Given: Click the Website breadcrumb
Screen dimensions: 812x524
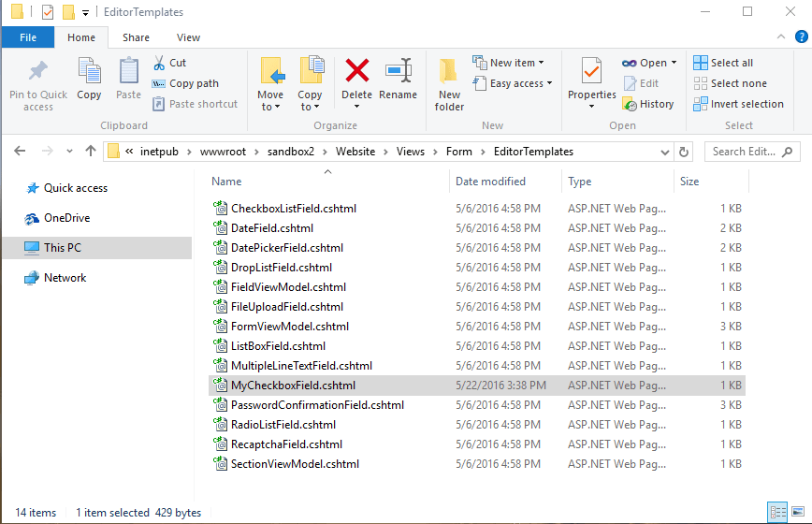Looking at the screenshot, I should click(x=355, y=152).
